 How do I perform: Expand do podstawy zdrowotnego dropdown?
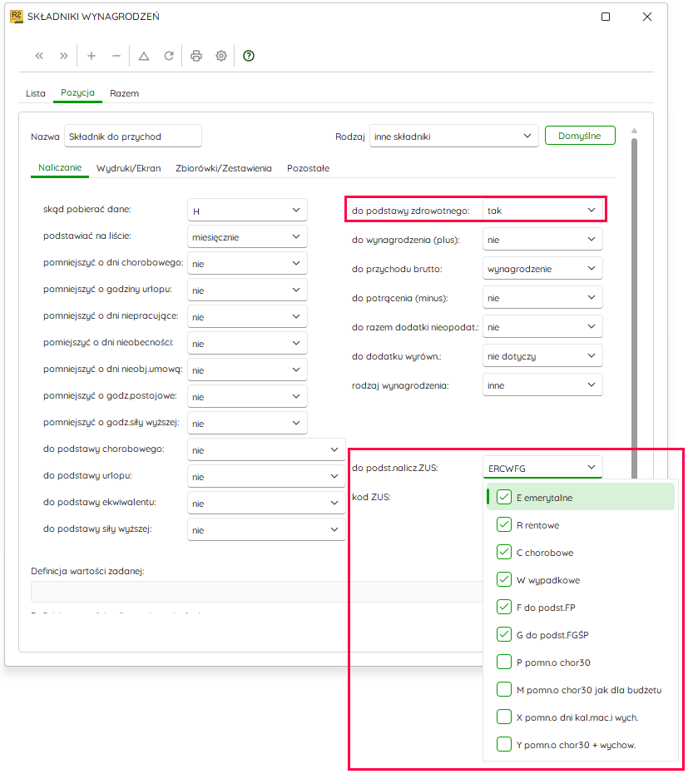click(x=542, y=211)
